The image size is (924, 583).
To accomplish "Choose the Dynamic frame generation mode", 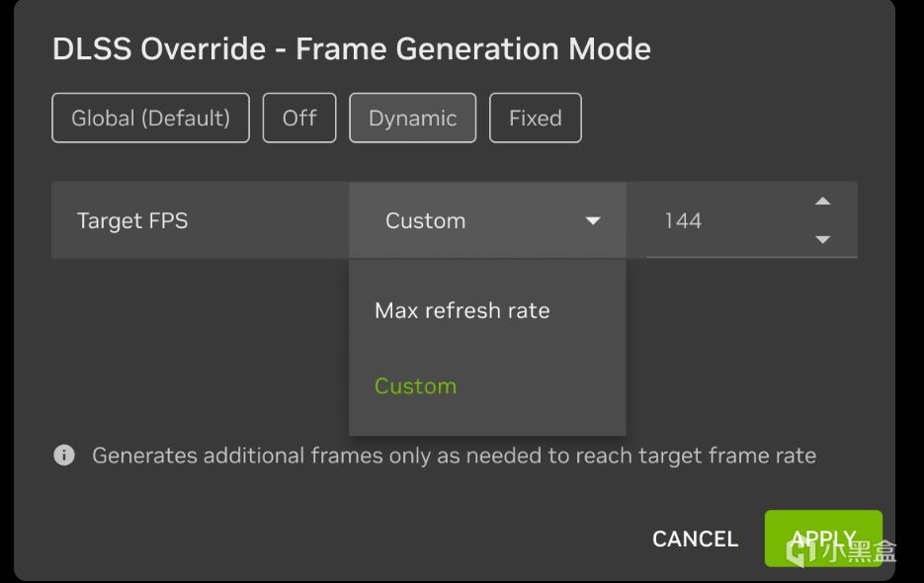I will [412, 119].
